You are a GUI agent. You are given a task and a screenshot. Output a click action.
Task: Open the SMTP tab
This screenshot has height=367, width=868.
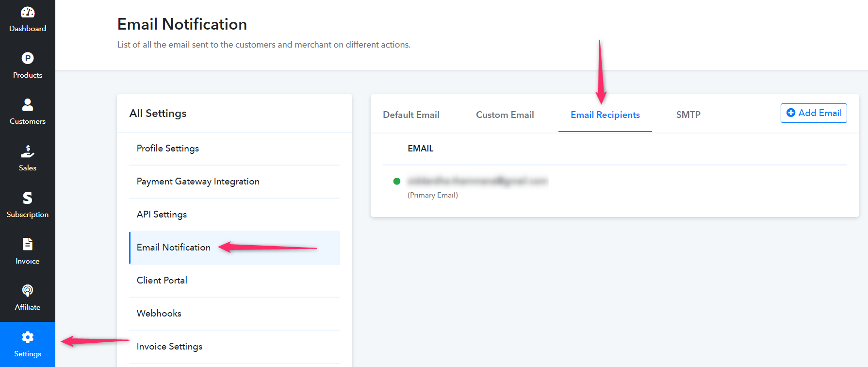click(688, 115)
